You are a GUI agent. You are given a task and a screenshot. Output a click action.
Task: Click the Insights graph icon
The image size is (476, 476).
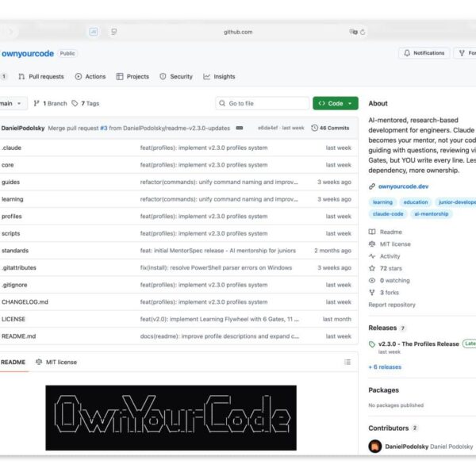pyautogui.click(x=207, y=76)
